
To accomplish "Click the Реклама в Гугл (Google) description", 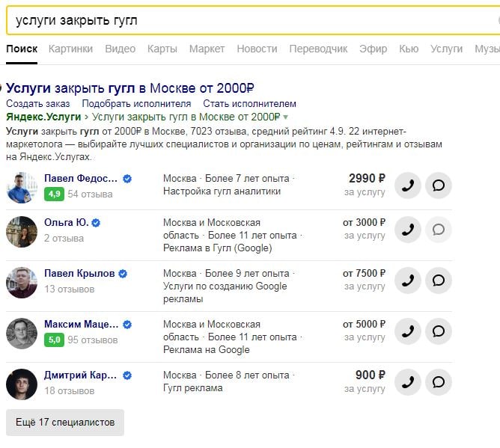I will (218, 248).
